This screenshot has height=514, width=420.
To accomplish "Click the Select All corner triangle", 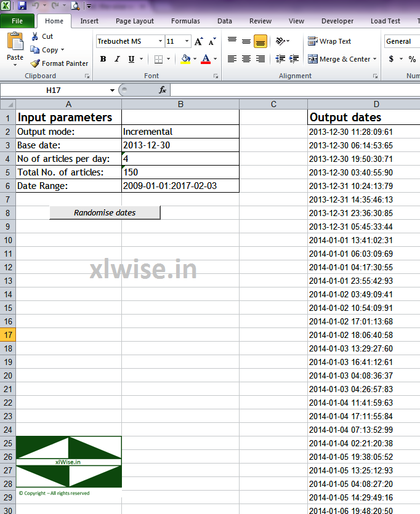I will [8, 104].
